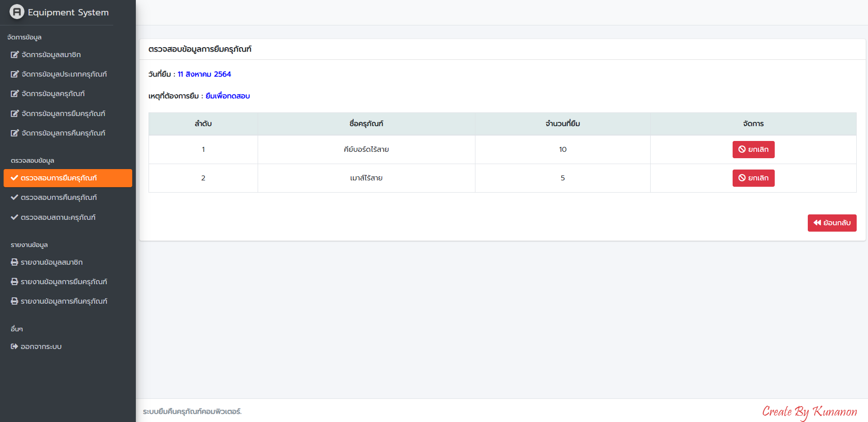Image resolution: width=868 pixels, height=422 pixels.
Task: Go to จัดการข้อมูลการคืนครุภัณฑ์ page
Action: click(63, 133)
